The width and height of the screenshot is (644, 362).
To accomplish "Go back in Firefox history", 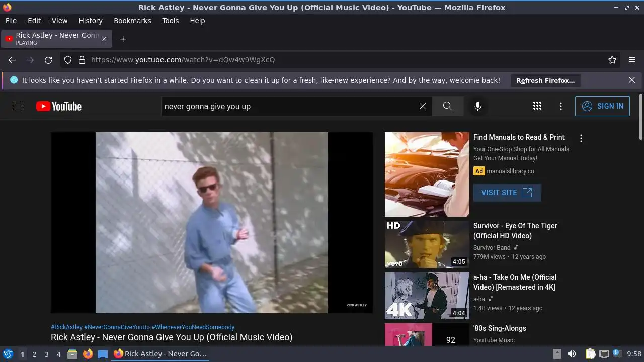I will (x=12, y=60).
